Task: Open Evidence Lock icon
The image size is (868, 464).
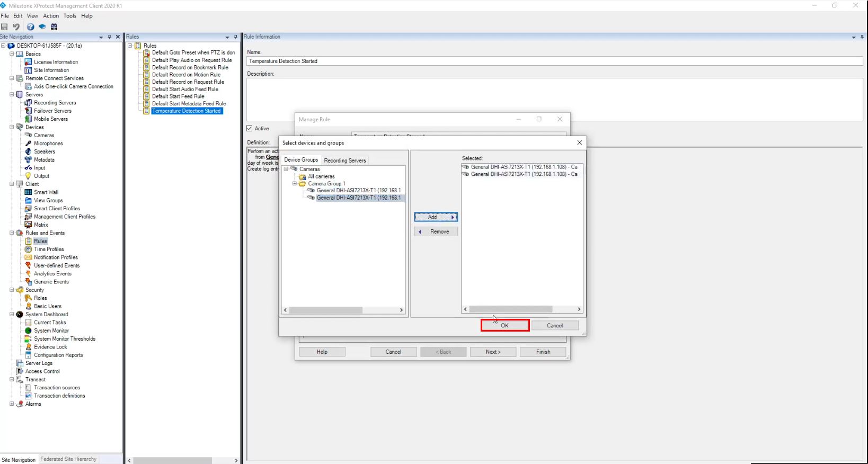Action: [29, 347]
